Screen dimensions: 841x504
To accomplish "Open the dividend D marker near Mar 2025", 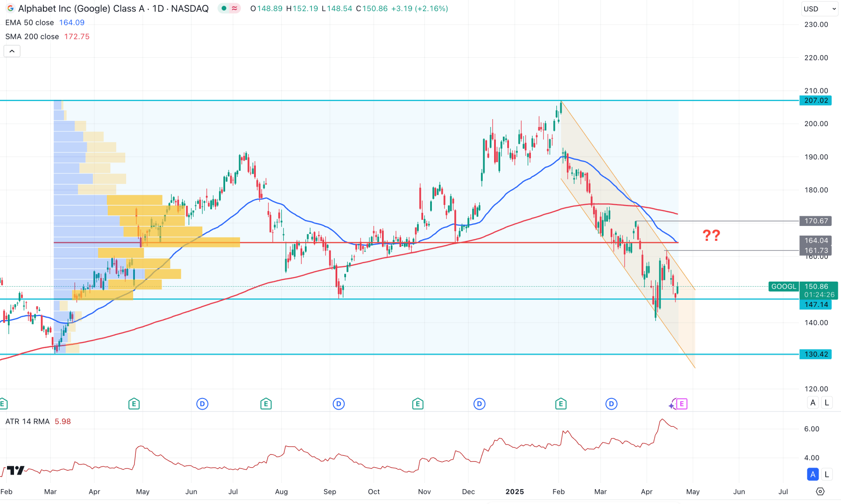I will tap(611, 404).
